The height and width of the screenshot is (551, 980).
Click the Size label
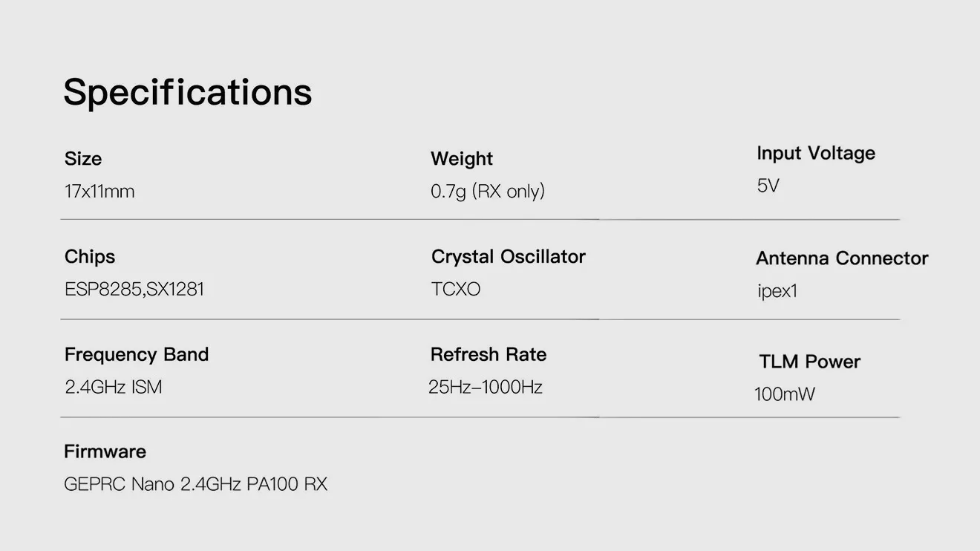pos(83,159)
